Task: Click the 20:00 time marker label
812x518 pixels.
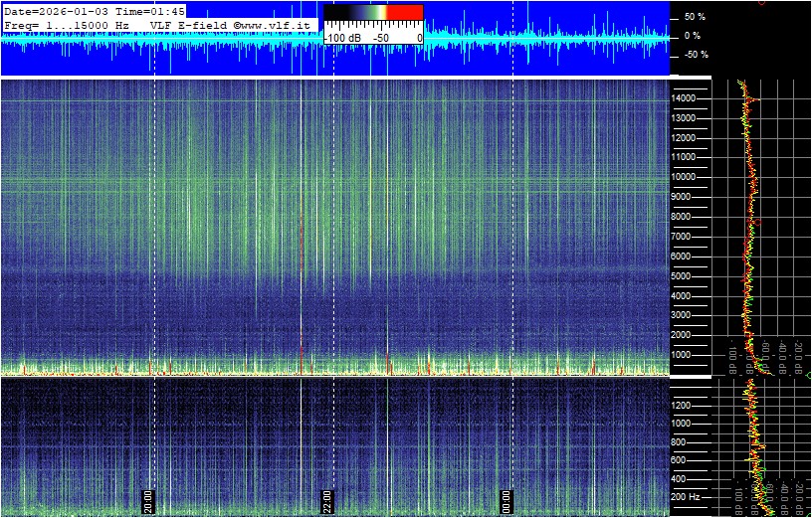Action: click(149, 499)
